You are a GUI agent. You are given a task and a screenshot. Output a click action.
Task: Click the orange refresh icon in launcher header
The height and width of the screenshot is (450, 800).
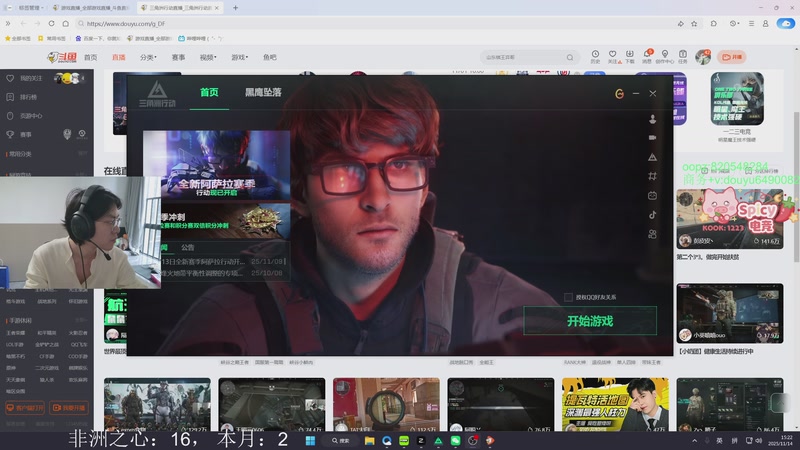[x=619, y=93]
